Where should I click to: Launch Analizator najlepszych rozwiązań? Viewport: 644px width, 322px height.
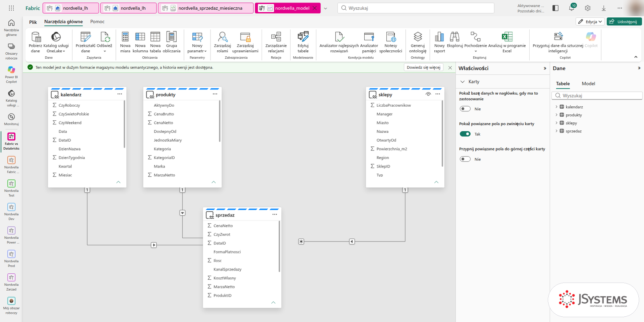pos(339,42)
